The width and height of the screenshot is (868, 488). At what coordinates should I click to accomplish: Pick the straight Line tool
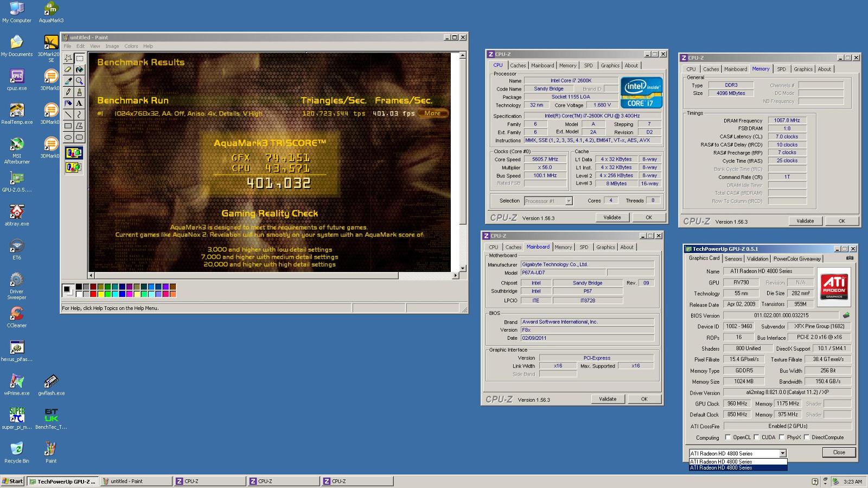[68, 115]
